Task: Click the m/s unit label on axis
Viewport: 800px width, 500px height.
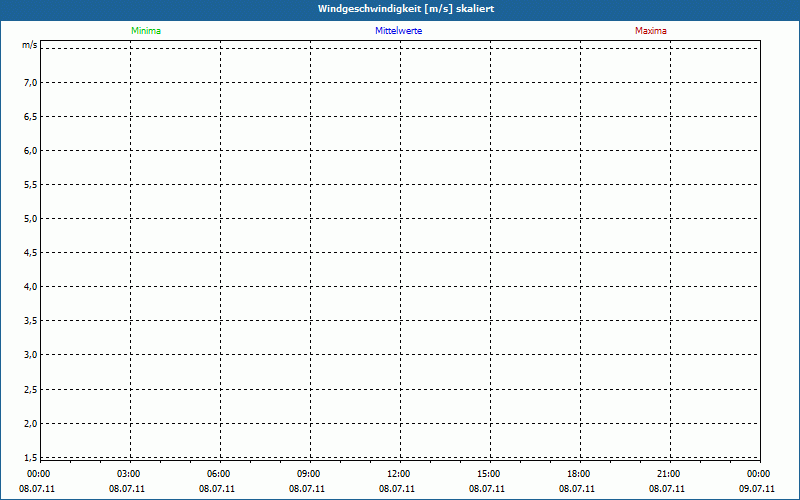Action: coord(30,45)
